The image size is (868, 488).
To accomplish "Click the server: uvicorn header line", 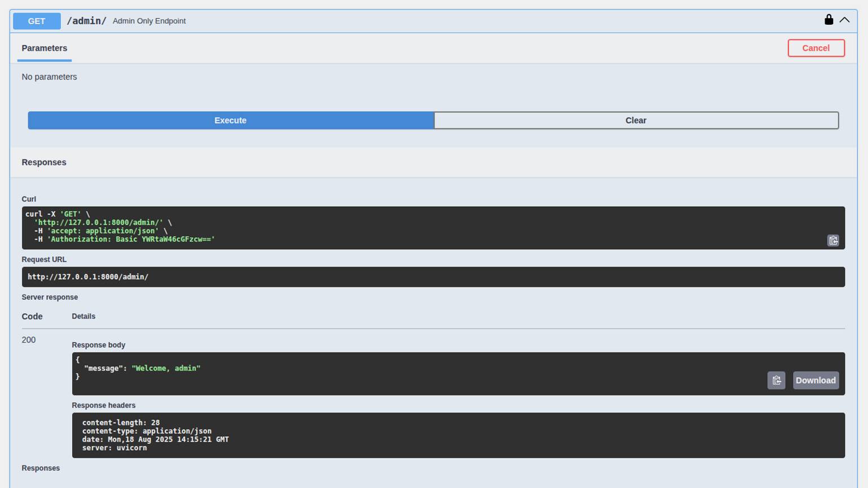I will (114, 448).
